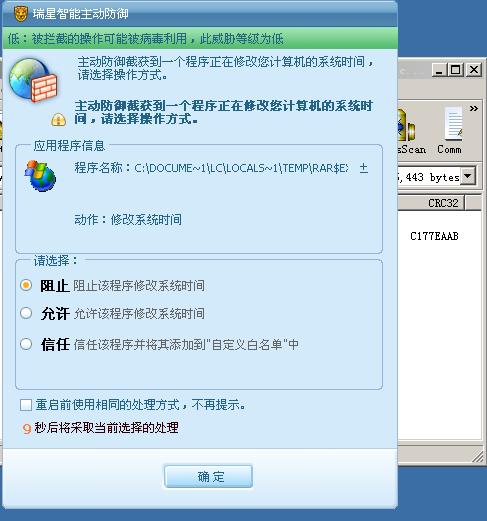Click the program path text field
The image size is (487, 521).
(241, 168)
